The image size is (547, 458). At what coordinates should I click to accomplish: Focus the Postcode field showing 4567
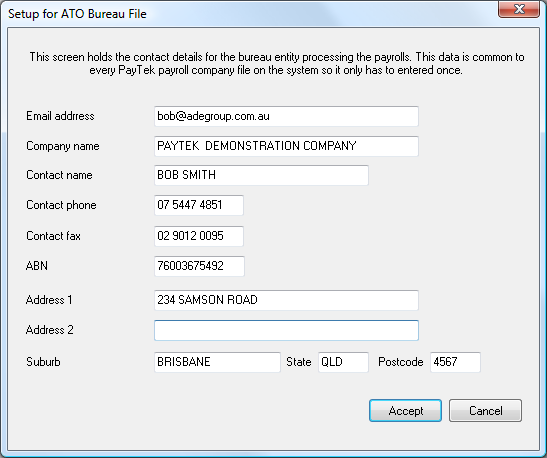pos(455,362)
